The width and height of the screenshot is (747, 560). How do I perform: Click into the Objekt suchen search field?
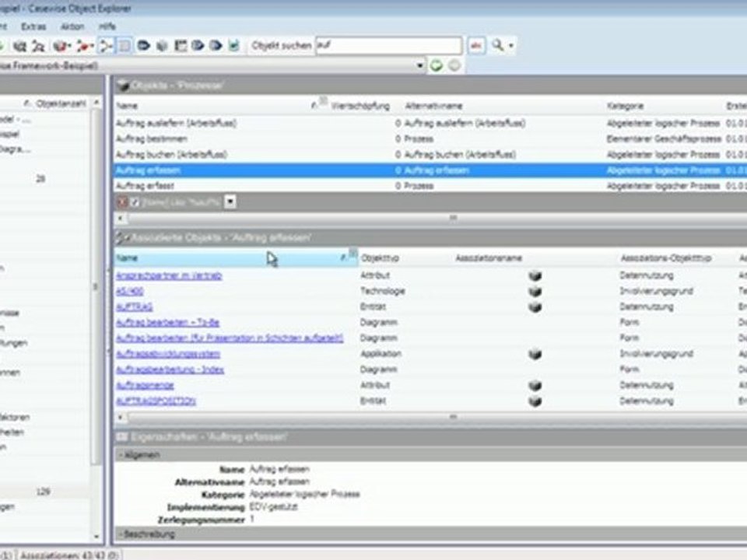pos(389,46)
